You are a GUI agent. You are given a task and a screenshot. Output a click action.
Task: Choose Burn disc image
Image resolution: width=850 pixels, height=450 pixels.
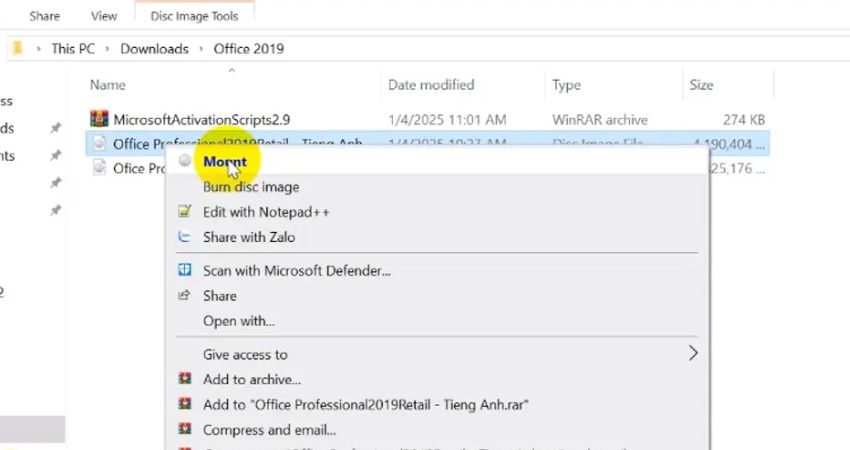(250, 187)
